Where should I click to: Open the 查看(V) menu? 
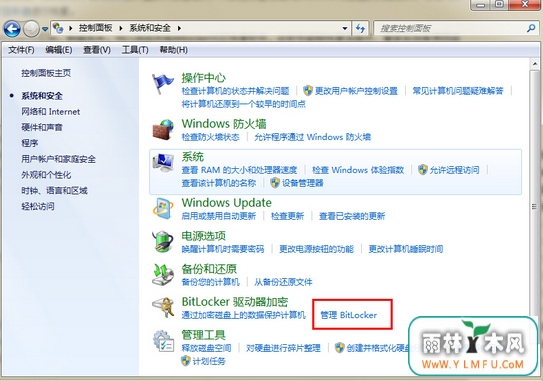(x=97, y=50)
